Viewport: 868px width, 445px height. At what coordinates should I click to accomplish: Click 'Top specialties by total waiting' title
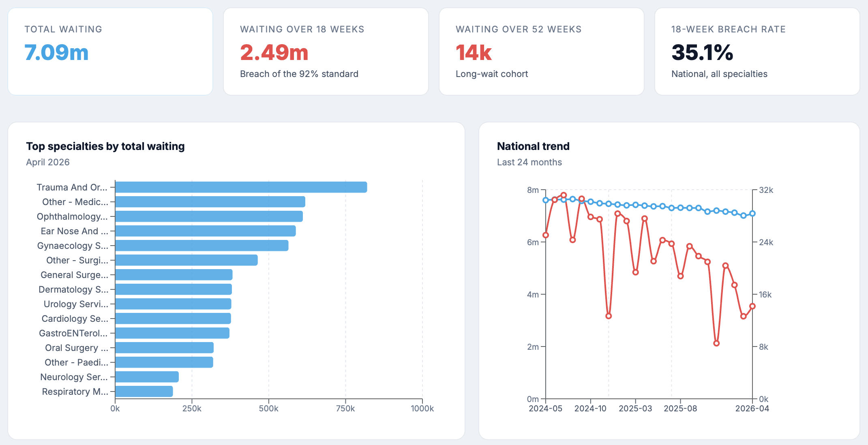pyautogui.click(x=105, y=146)
